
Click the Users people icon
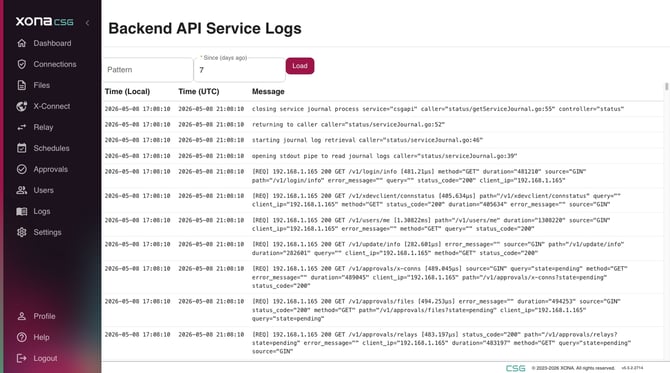click(x=22, y=190)
